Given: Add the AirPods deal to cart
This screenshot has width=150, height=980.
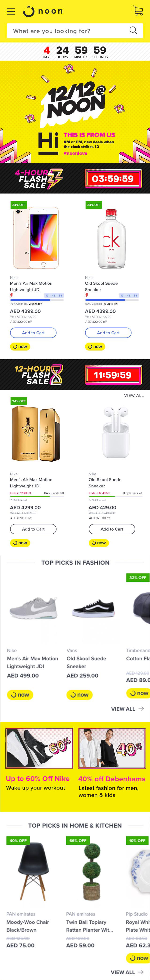Looking at the screenshot, I should (x=112, y=529).
